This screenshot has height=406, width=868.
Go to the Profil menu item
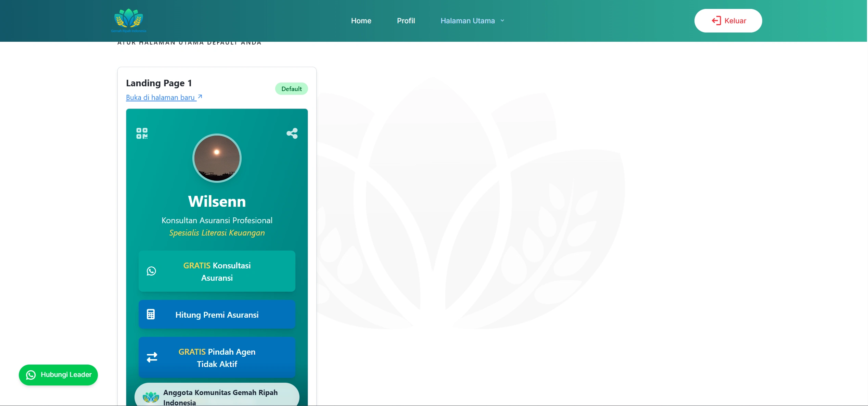click(406, 21)
